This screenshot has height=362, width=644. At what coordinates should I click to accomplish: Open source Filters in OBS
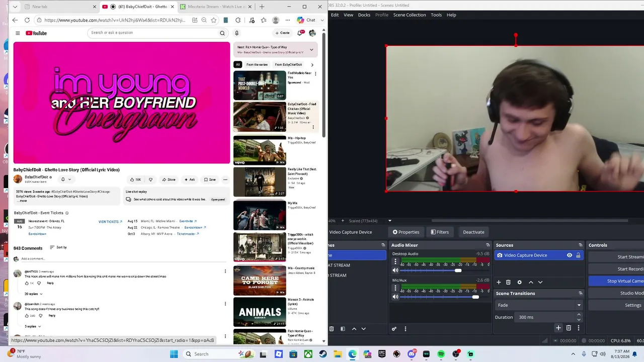point(440,232)
